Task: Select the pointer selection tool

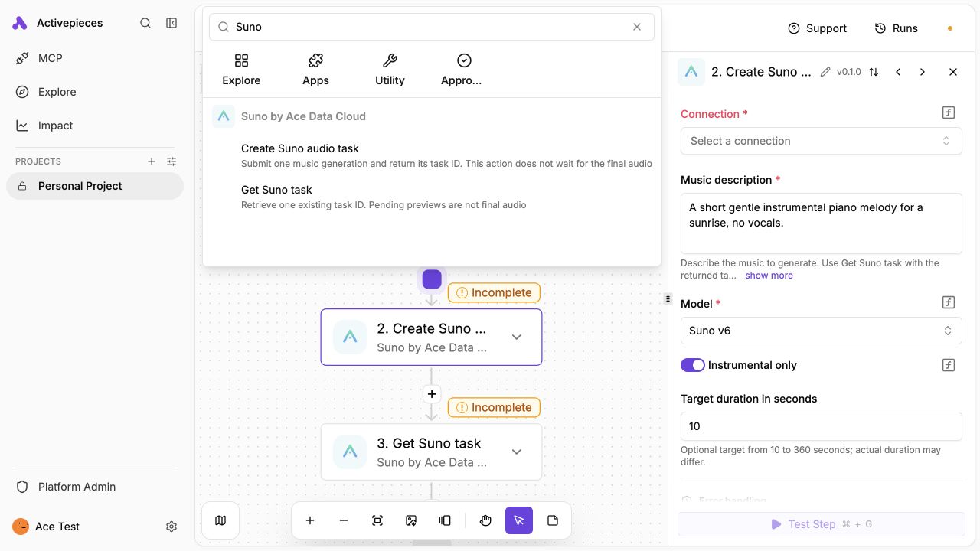Action: tap(519, 520)
